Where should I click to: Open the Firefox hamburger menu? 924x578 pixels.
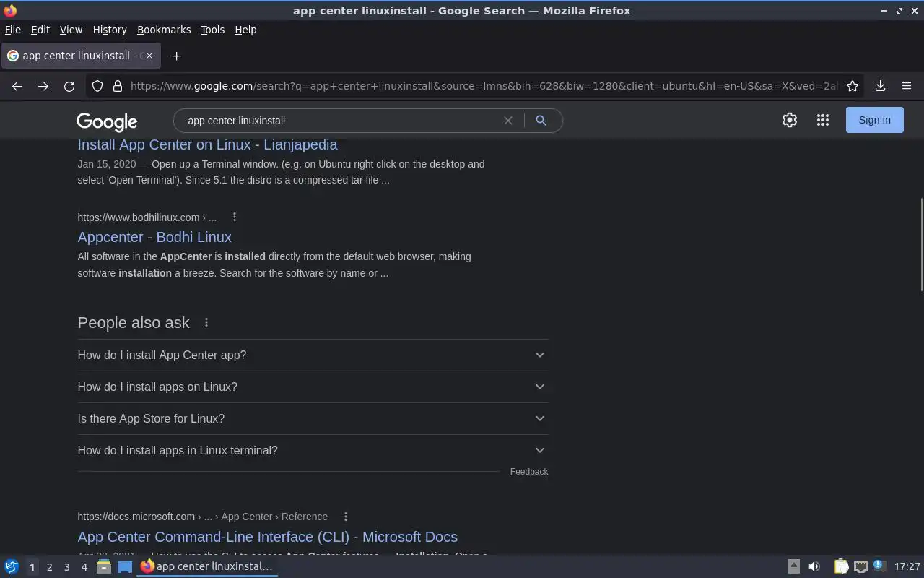[x=907, y=86]
